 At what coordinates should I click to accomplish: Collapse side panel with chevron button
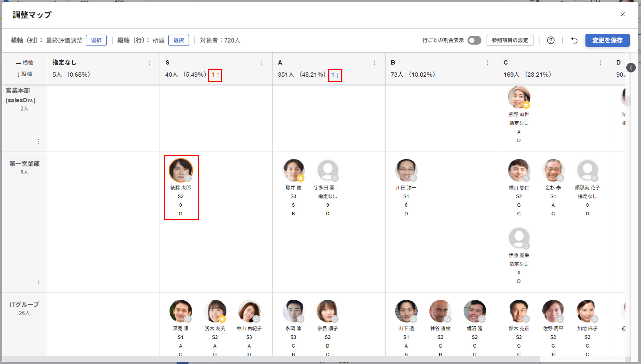click(x=631, y=68)
